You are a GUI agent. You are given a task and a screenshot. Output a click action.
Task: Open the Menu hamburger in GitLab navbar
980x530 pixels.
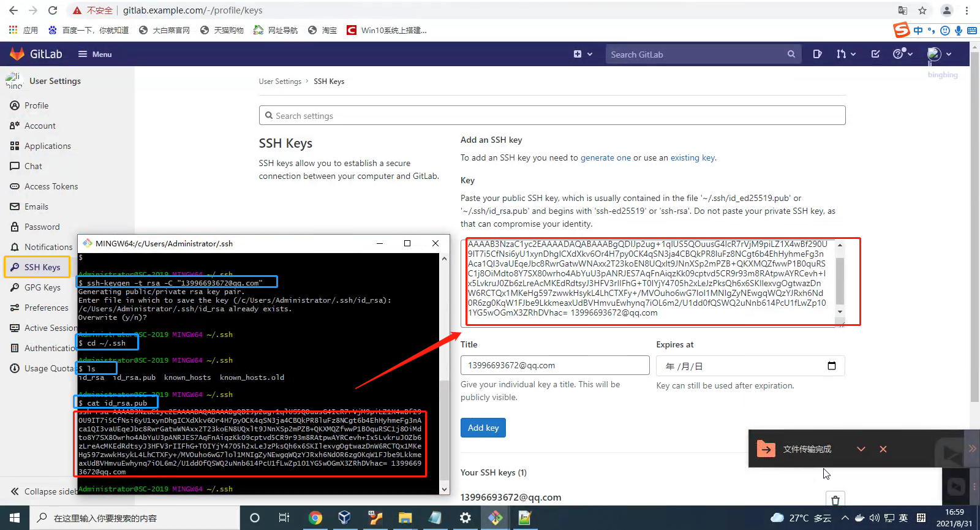[x=95, y=54]
